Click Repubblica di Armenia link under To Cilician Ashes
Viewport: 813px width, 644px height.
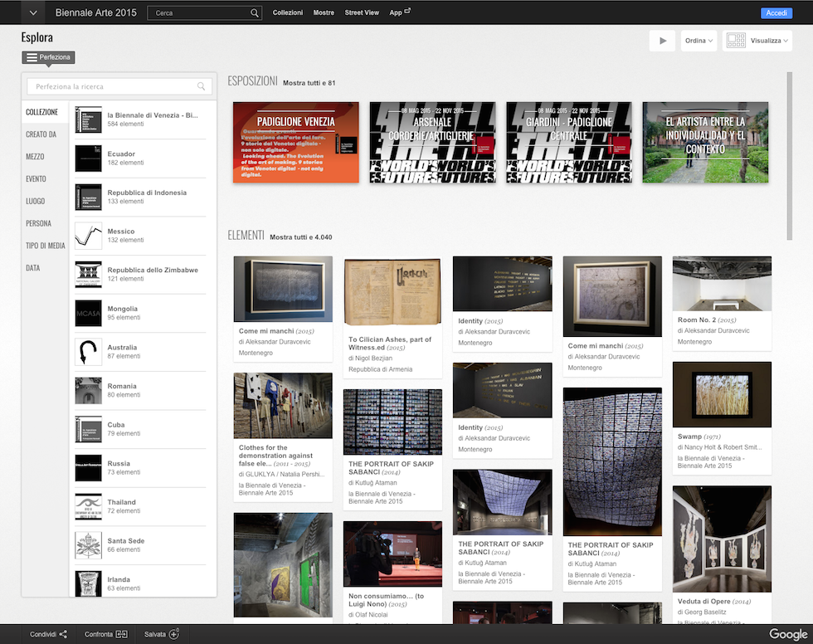coord(381,369)
